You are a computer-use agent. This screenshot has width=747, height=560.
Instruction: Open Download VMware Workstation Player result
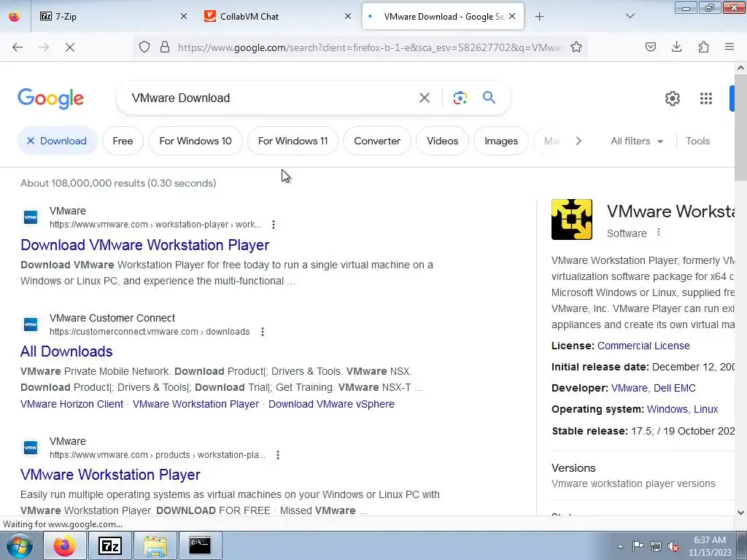(145, 245)
